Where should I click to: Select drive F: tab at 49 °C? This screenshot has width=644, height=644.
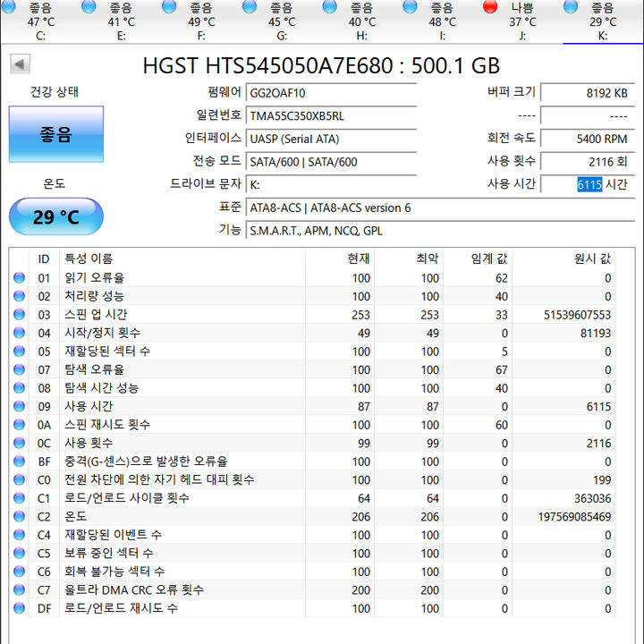pyautogui.click(x=201, y=21)
